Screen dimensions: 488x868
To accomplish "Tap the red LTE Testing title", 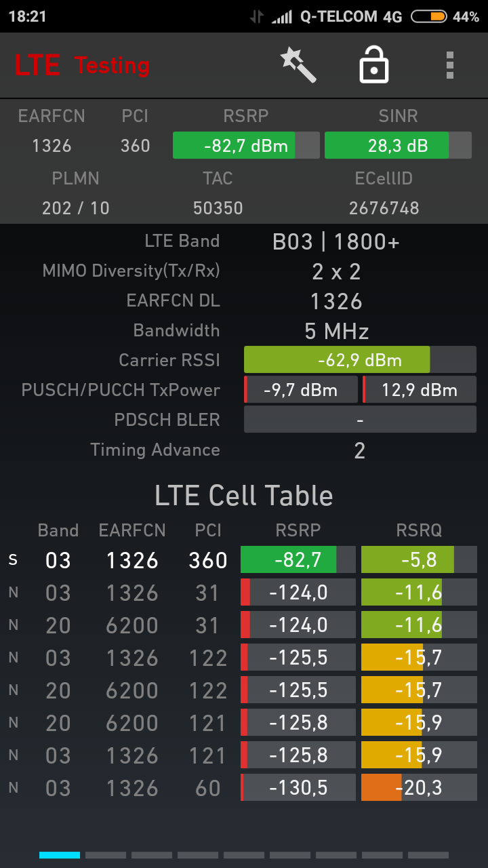I will [x=82, y=65].
